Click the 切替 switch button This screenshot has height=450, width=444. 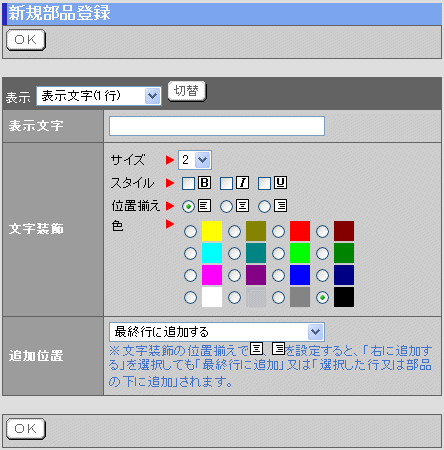coord(187,91)
